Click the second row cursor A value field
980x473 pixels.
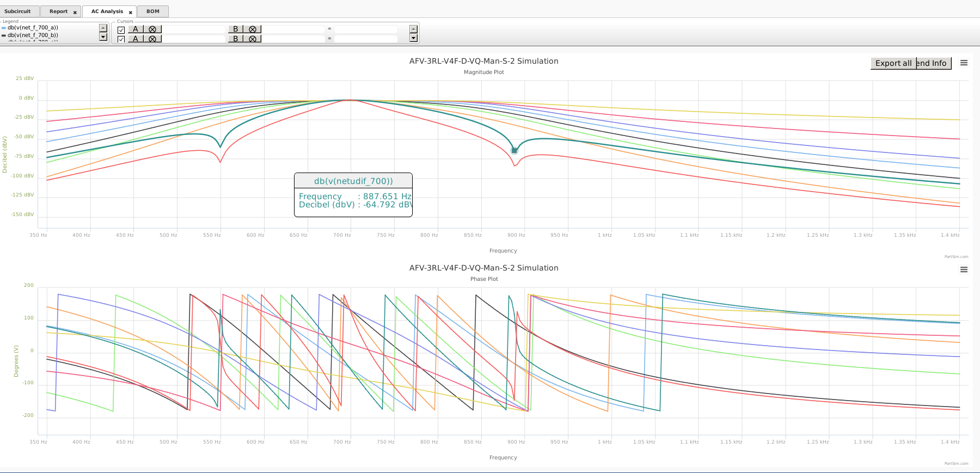point(194,39)
